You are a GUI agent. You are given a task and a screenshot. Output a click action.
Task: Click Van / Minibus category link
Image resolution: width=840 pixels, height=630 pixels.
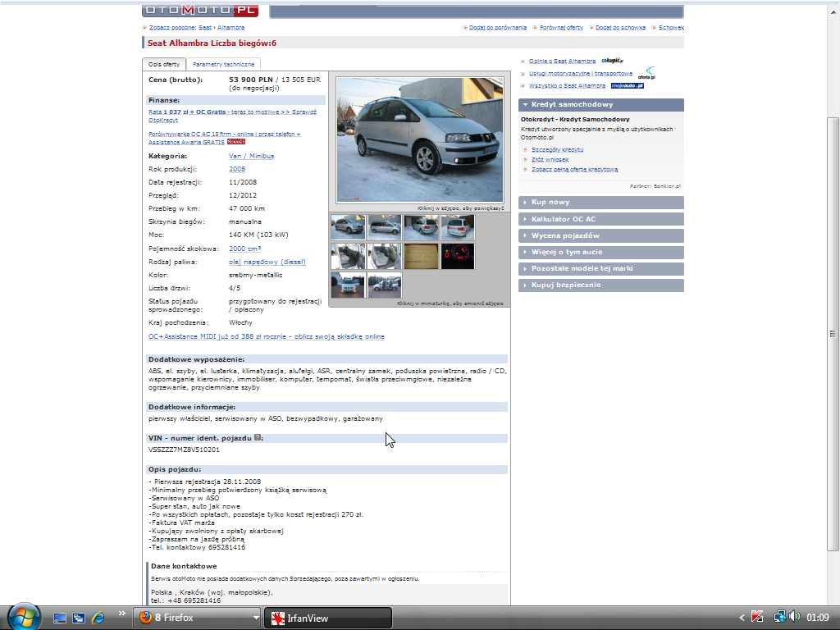click(x=251, y=156)
